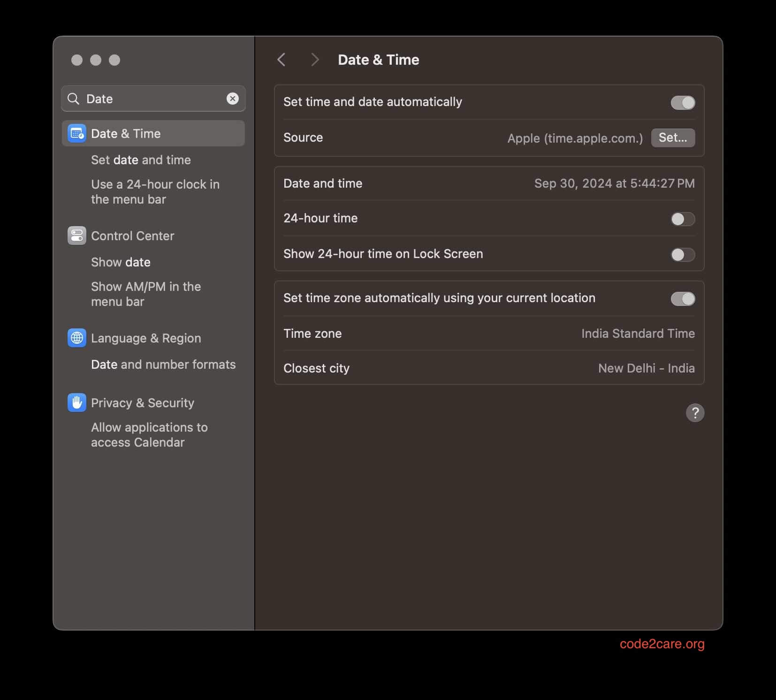Enable Set time and date automatically
The image size is (776, 700).
point(683,102)
